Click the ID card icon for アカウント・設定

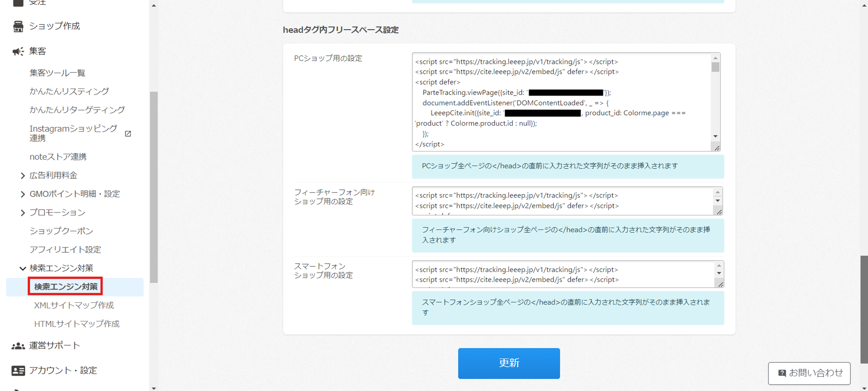point(18,371)
